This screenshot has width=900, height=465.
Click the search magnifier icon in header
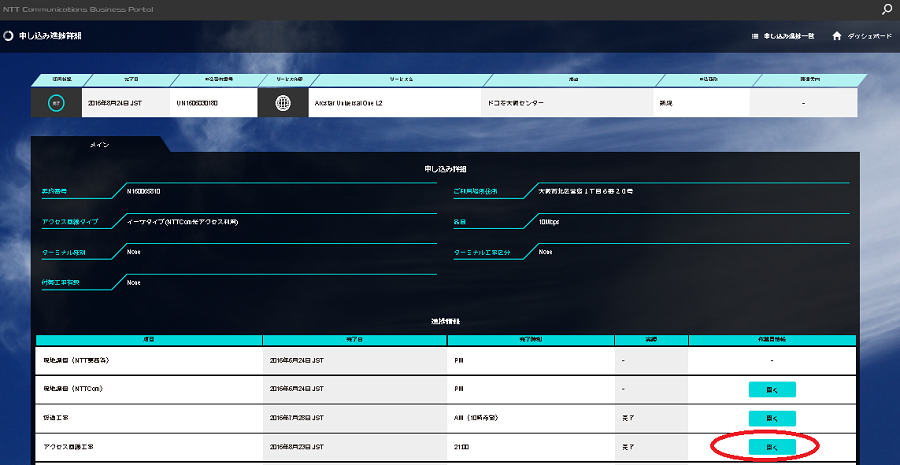click(x=886, y=9)
